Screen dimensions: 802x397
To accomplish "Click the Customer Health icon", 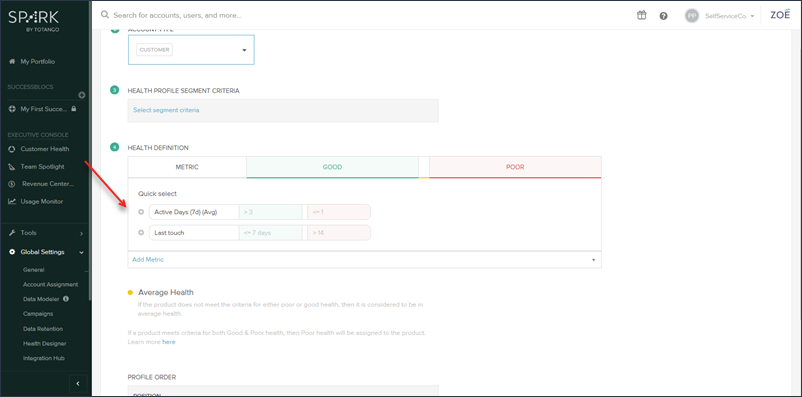I will [x=12, y=149].
